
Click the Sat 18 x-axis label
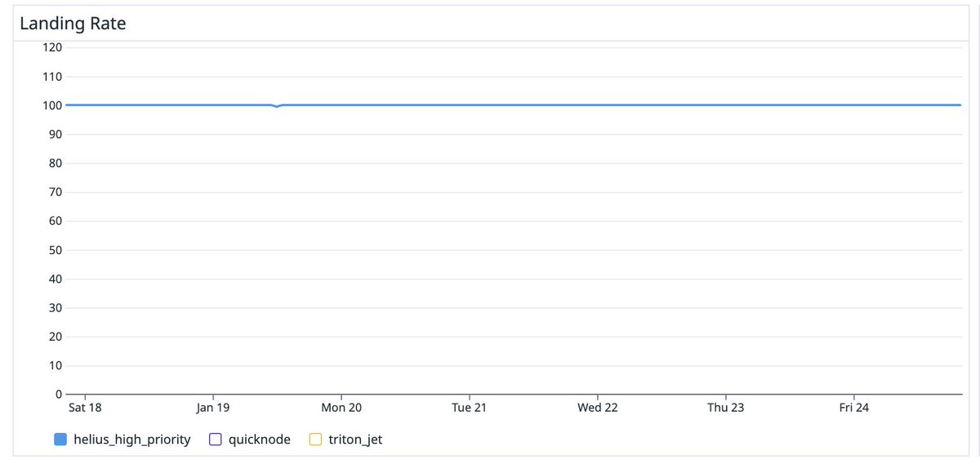pos(85,408)
